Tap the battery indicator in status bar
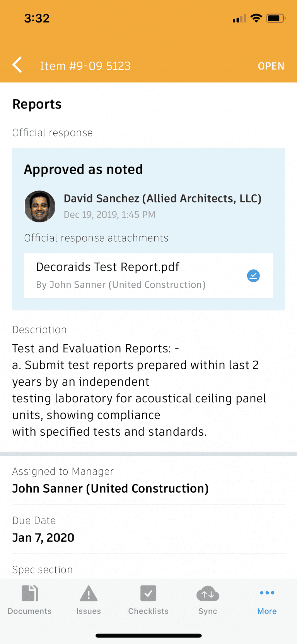Viewport: 297px width, 644px height. pos(275,18)
